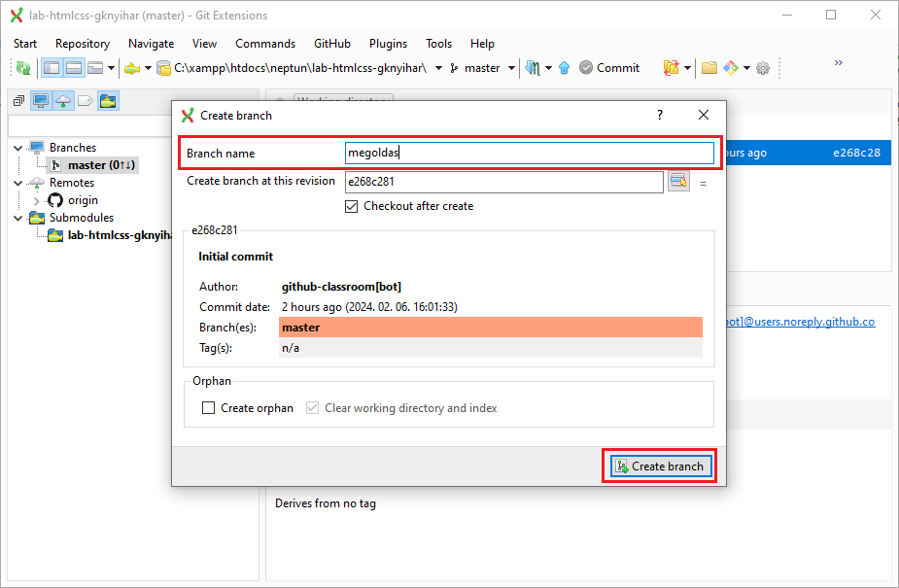Expand the origin remote node
This screenshot has width=899, height=588.
pyautogui.click(x=38, y=200)
